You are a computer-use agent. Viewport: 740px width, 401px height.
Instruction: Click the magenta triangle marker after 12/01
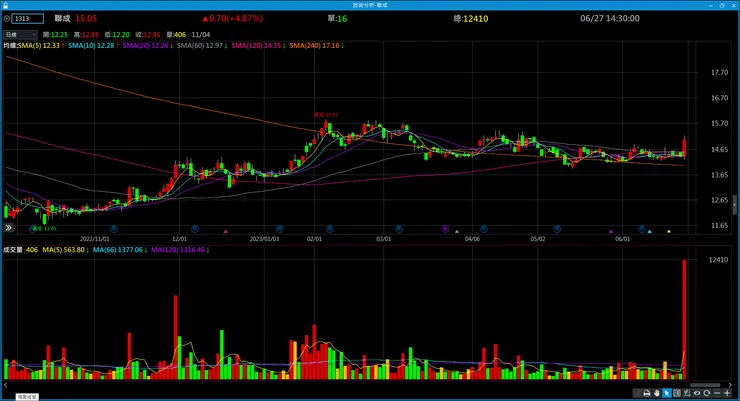click(x=226, y=231)
